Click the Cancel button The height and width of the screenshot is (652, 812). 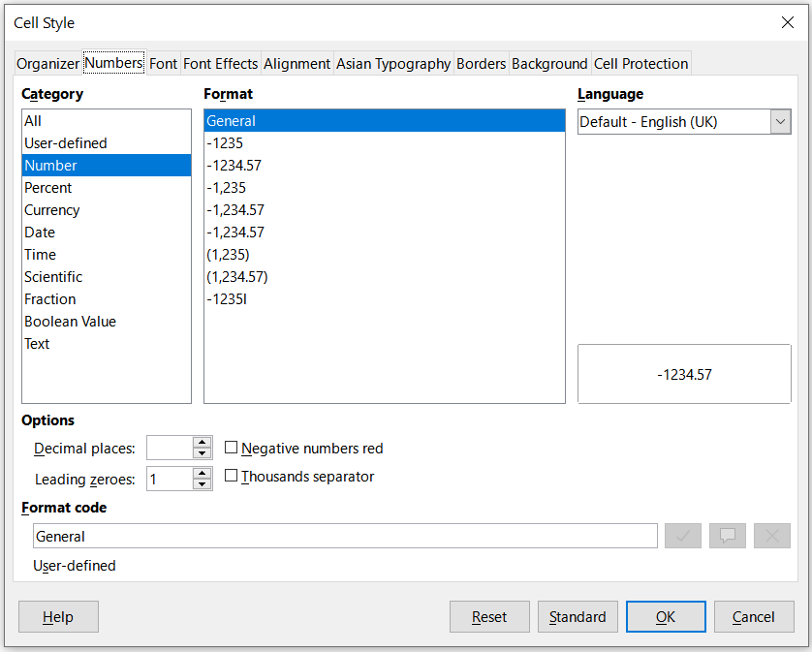pyautogui.click(x=754, y=617)
